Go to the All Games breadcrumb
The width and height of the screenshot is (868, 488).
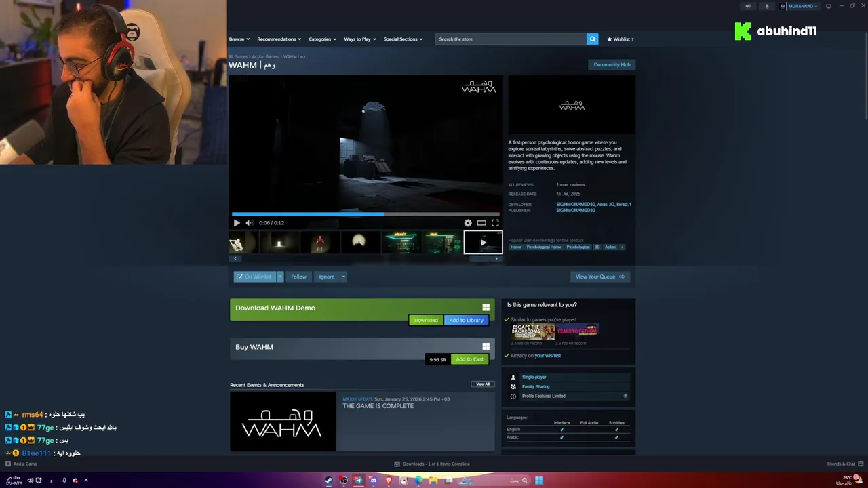238,57
